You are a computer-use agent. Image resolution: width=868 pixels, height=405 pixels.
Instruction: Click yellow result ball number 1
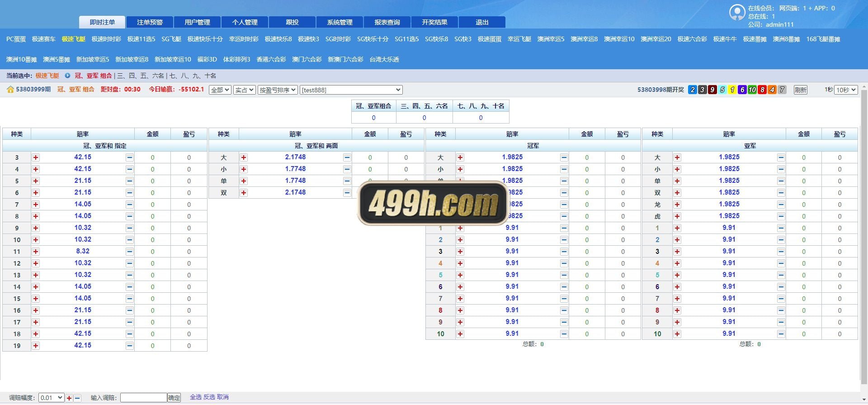point(732,90)
